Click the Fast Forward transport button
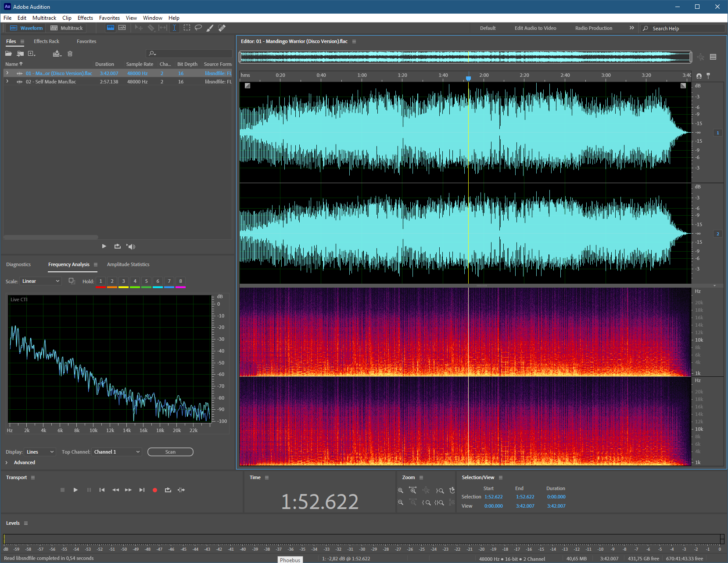This screenshot has height=563, width=728. [128, 490]
